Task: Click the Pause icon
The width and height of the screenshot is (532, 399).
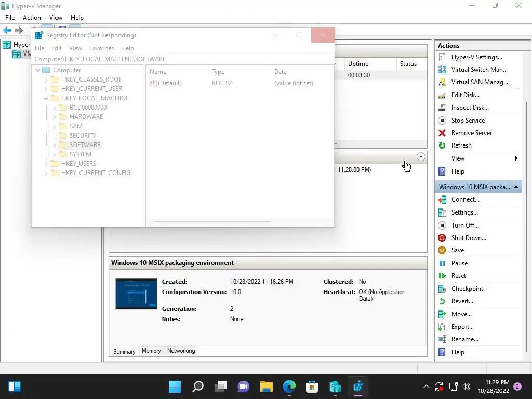Action: (442, 263)
